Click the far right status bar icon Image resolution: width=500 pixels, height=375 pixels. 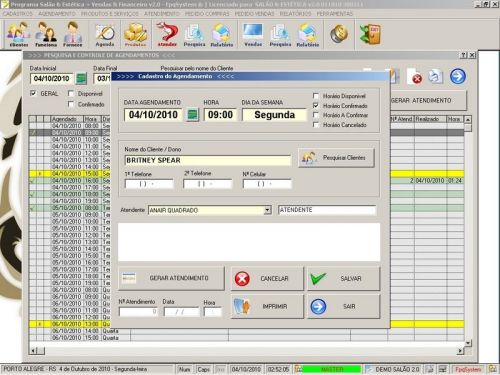tap(492, 369)
